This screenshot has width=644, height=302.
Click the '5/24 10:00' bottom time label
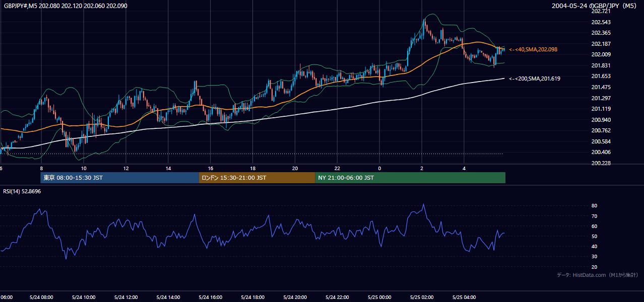(x=84, y=297)
